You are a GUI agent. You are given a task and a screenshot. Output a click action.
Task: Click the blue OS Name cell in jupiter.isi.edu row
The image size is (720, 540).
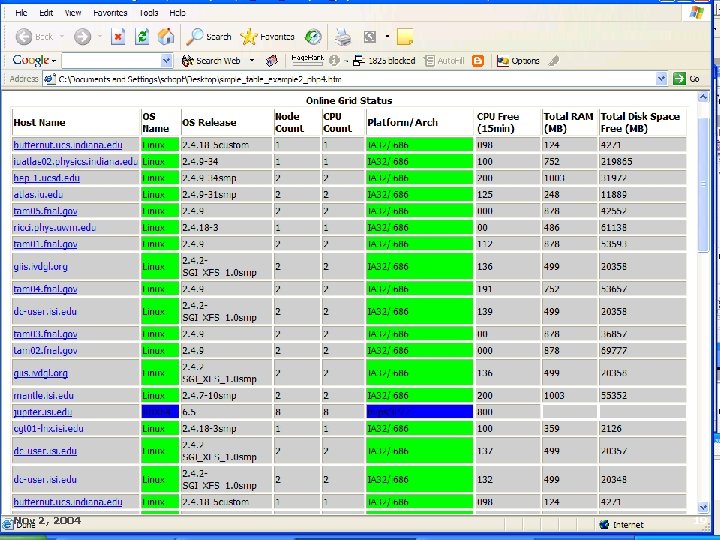(160, 412)
